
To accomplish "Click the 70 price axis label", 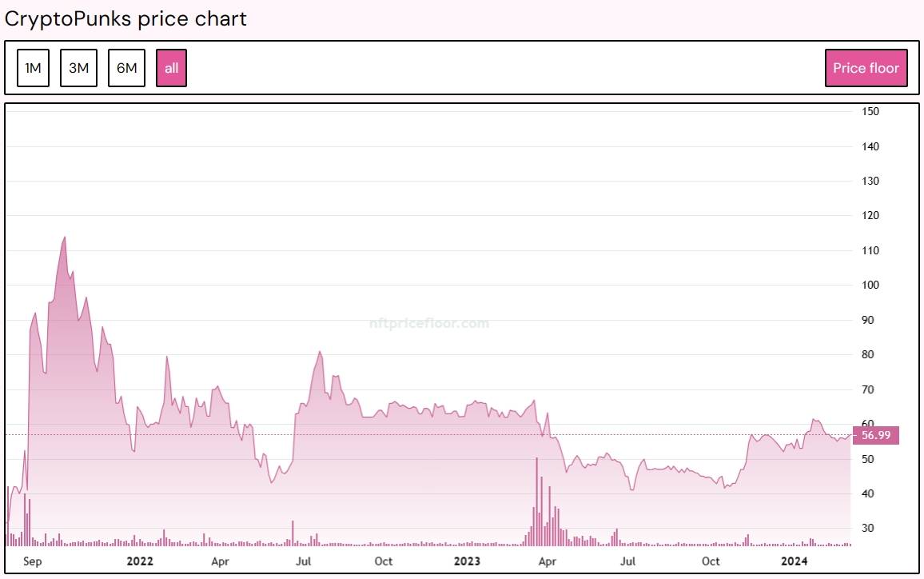I will (x=867, y=389).
